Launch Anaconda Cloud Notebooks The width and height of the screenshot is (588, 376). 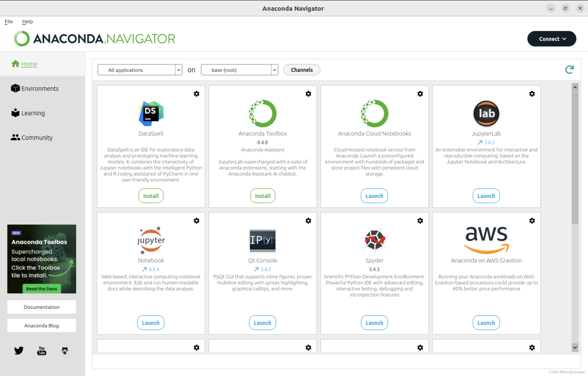point(374,196)
